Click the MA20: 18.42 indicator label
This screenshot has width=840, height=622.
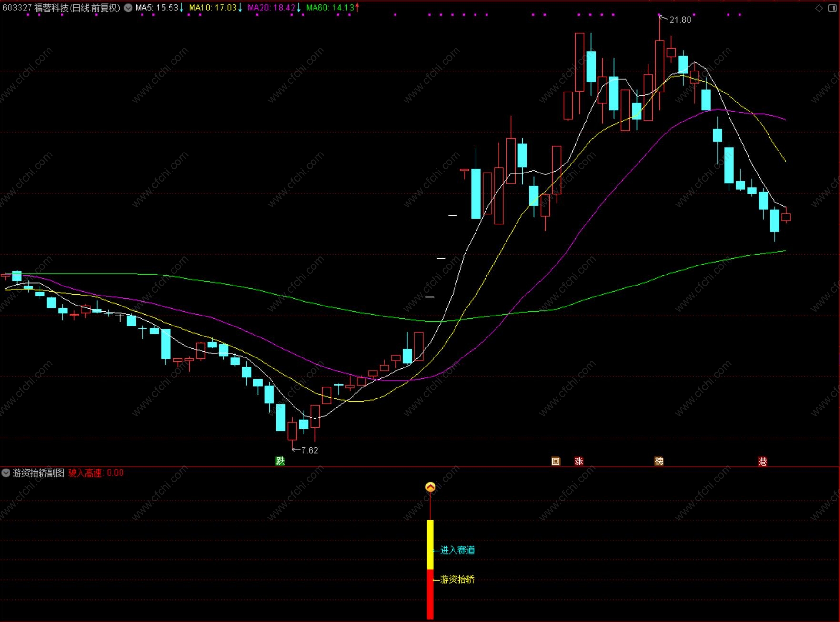tap(272, 8)
